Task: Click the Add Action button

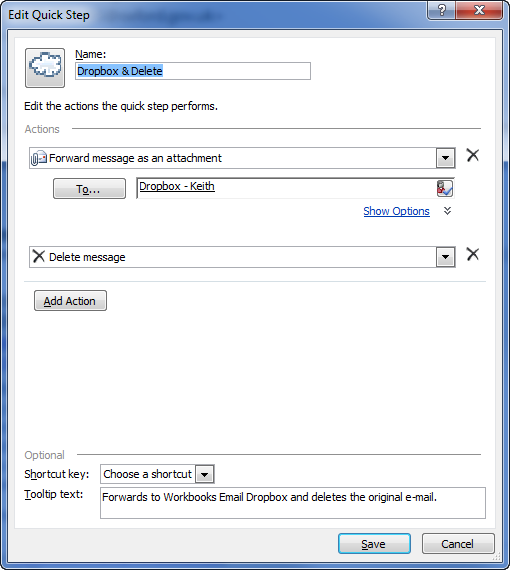Action: (71, 301)
